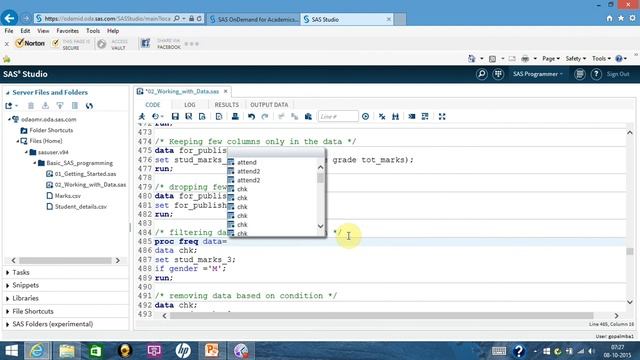Click the Delete trash icon in Server Files panel
Viewport: 640px width, 360px height.
[x=31, y=106]
